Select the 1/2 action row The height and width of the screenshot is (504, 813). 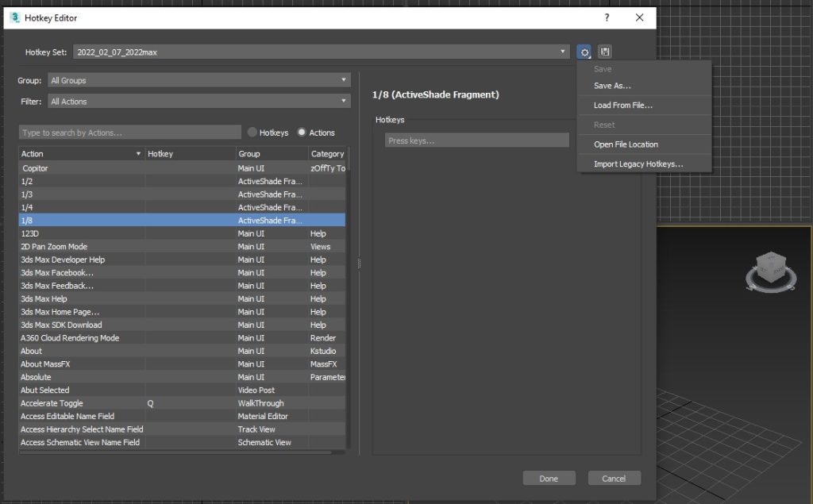[182, 181]
